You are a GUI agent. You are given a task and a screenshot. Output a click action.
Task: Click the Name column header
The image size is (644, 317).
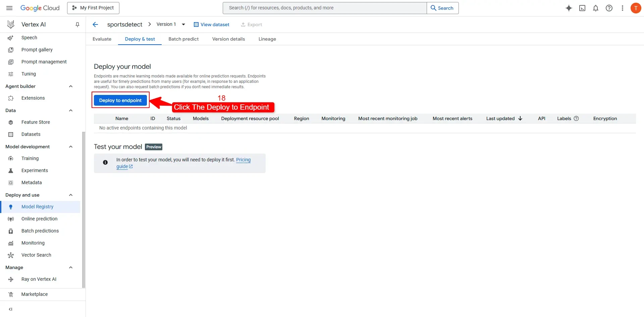[x=122, y=118]
